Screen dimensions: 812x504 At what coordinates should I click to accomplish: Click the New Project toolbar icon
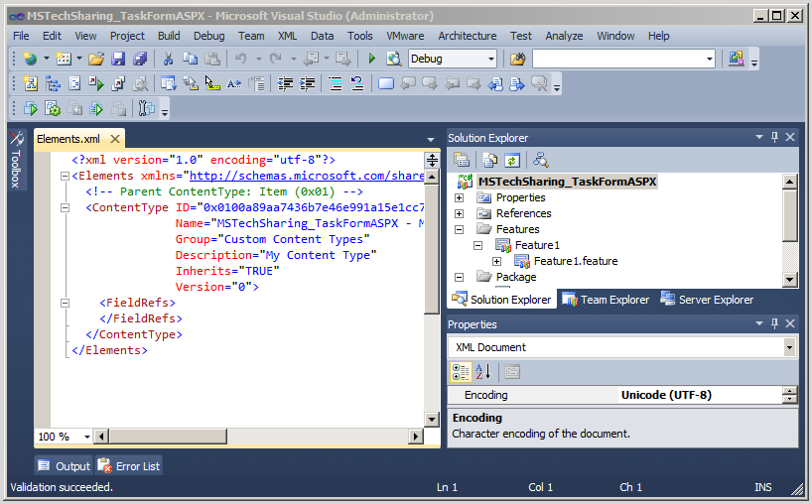tap(30, 59)
